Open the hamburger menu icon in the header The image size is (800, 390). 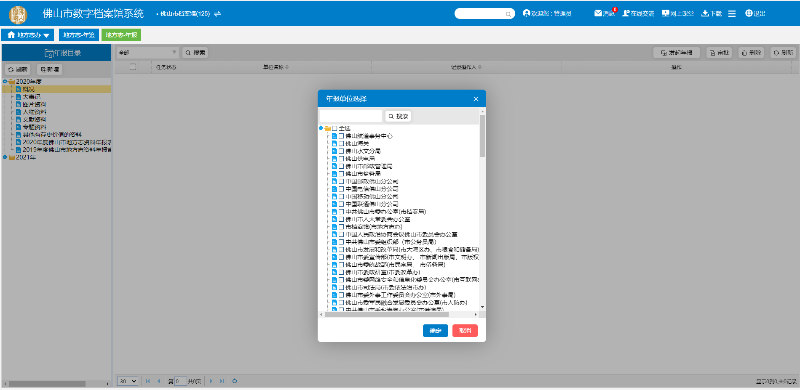tap(732, 14)
